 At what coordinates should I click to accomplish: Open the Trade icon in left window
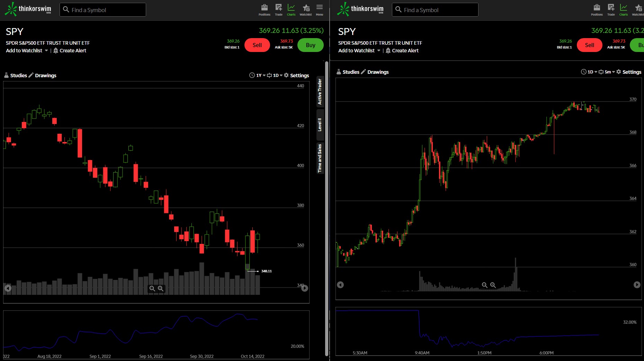[278, 10]
